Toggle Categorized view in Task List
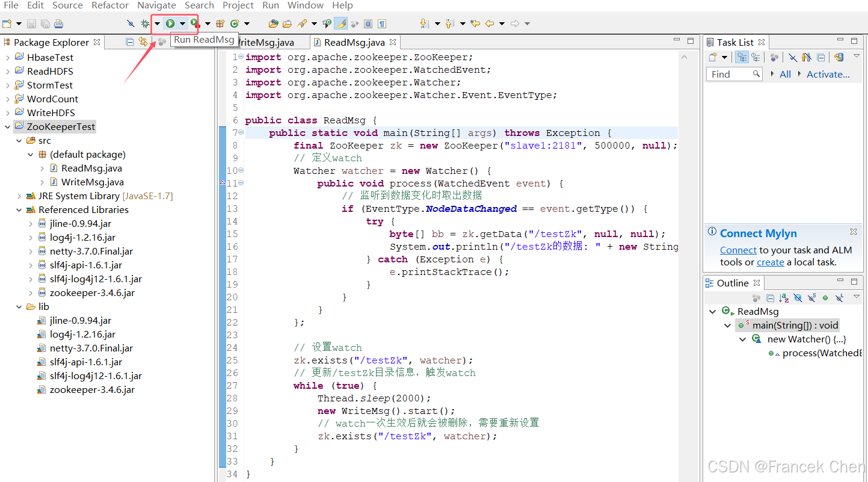The width and height of the screenshot is (868, 482). pyautogui.click(x=742, y=57)
